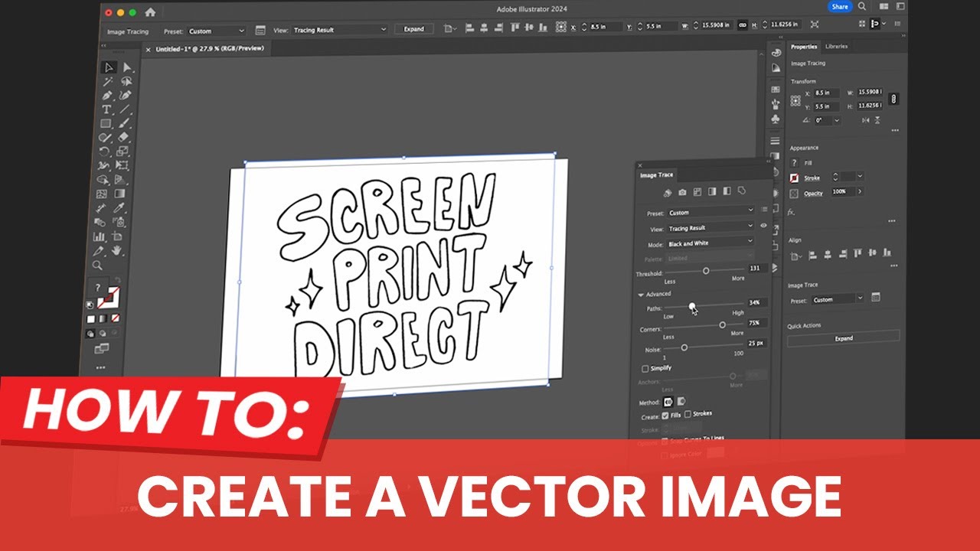
Task: Click the Corners slider handle
Action: click(722, 325)
